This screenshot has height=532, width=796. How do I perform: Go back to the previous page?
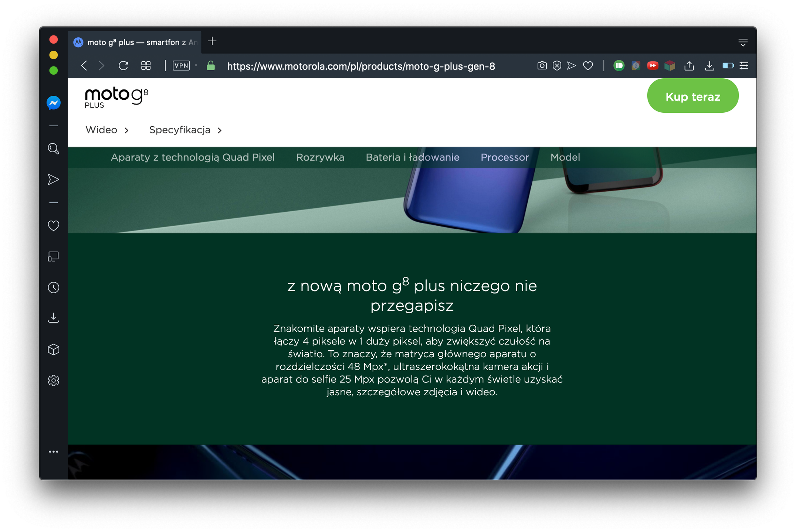(x=84, y=66)
